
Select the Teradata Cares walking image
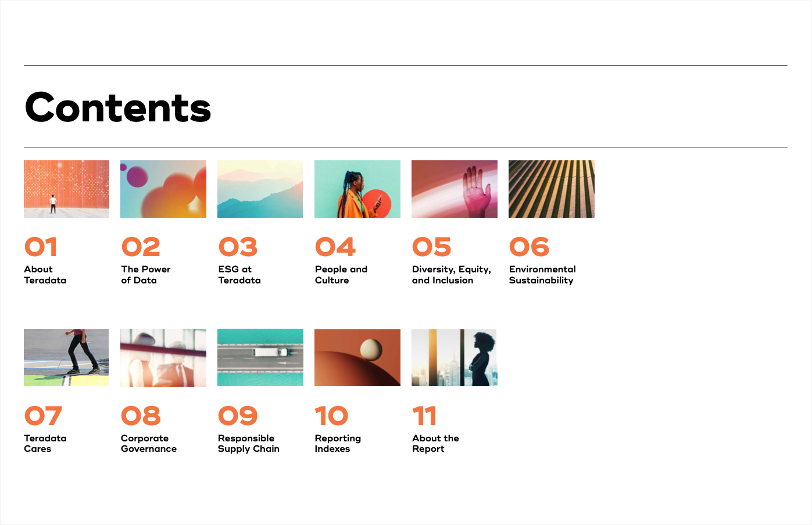click(66, 357)
